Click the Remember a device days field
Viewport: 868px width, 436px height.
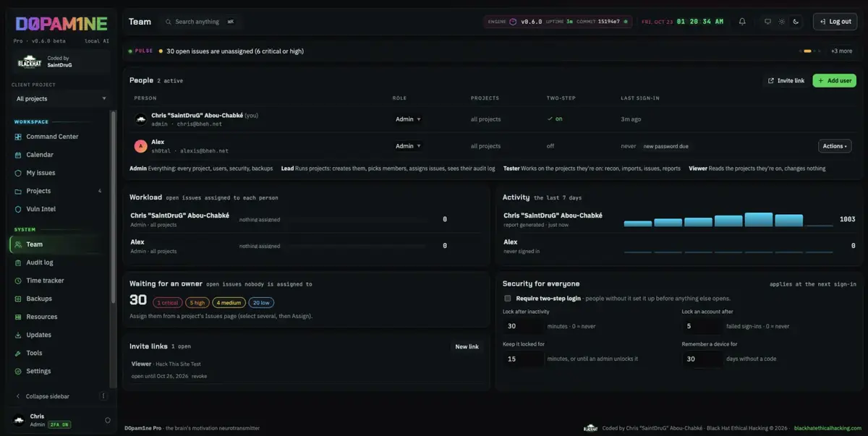pyautogui.click(x=702, y=359)
